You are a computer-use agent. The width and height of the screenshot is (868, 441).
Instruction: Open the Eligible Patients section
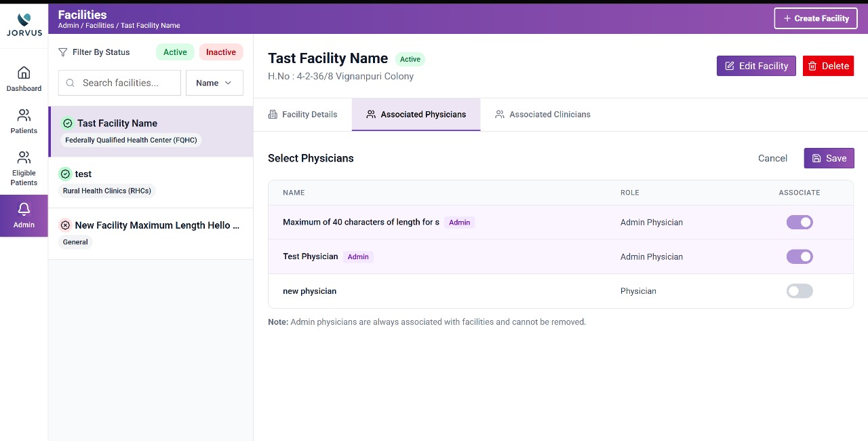(24, 166)
